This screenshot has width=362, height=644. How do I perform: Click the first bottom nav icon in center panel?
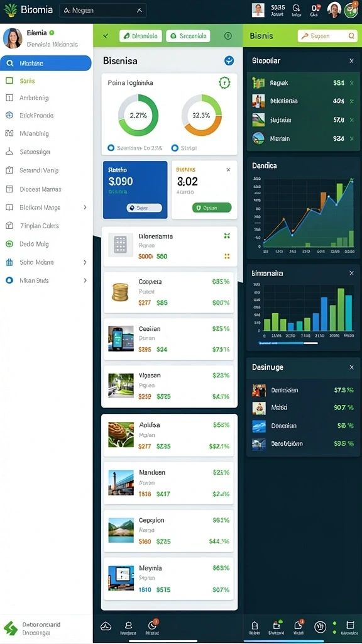click(x=106, y=626)
